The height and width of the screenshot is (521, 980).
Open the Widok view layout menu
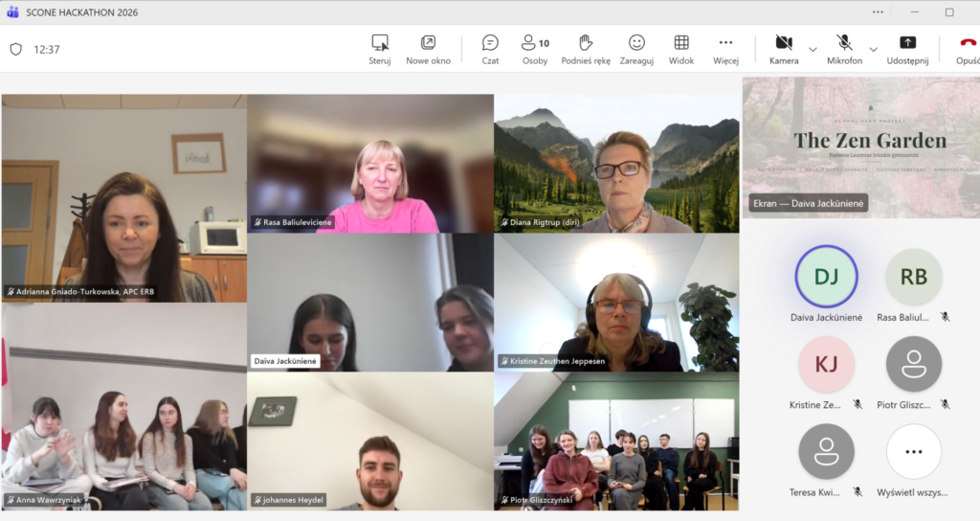point(681,43)
